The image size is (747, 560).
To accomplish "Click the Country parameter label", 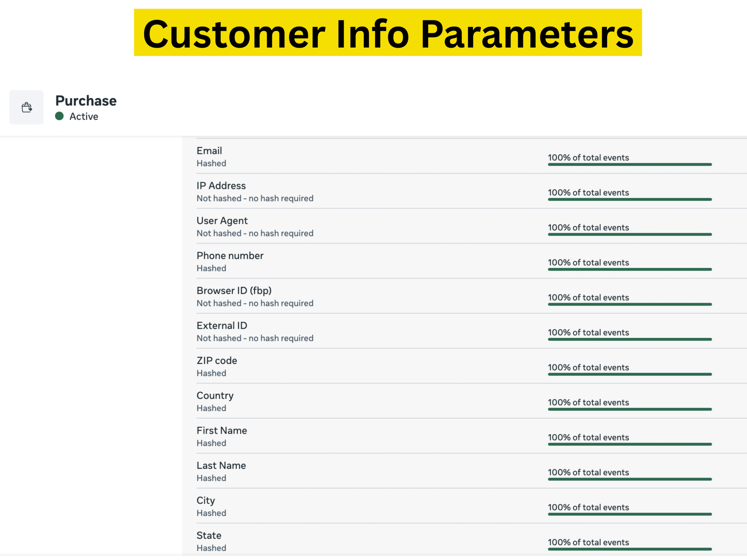I will coord(215,395).
